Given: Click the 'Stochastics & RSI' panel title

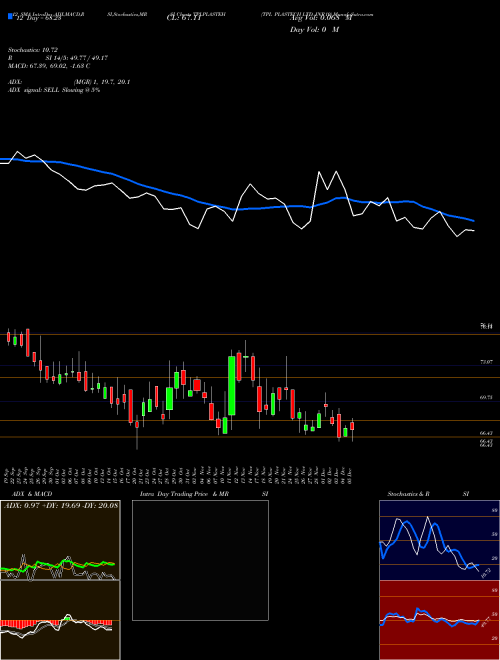Looking at the screenshot, I should [x=428, y=494].
